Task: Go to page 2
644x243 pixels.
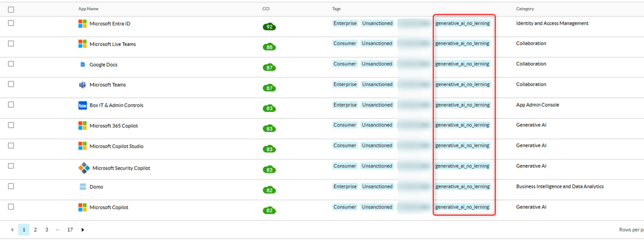Action: click(x=35, y=230)
